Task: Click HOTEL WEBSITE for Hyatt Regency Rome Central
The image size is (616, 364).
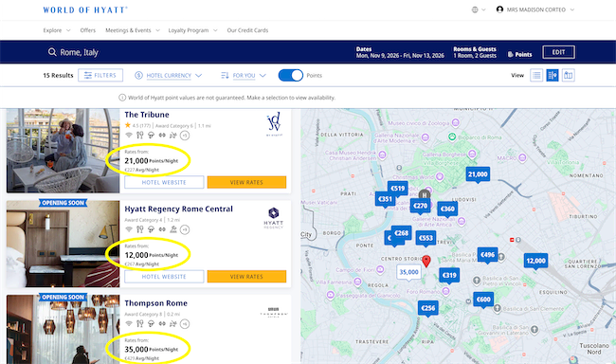Action: point(164,277)
